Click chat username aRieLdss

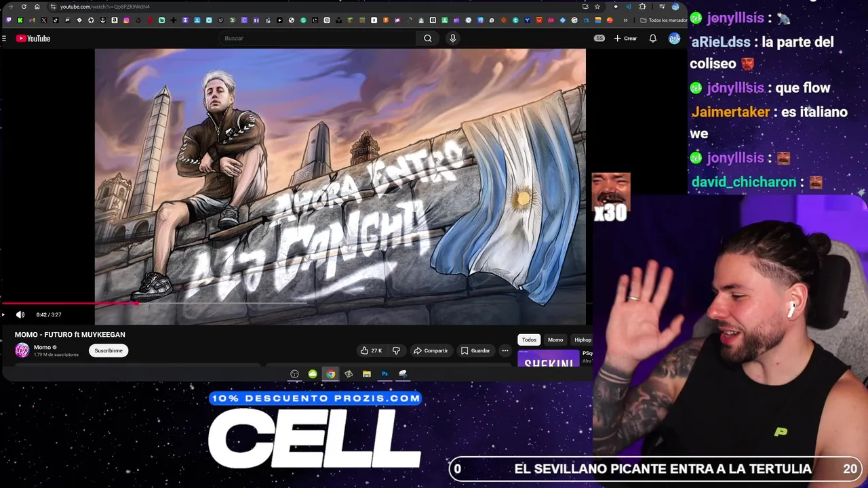point(720,42)
